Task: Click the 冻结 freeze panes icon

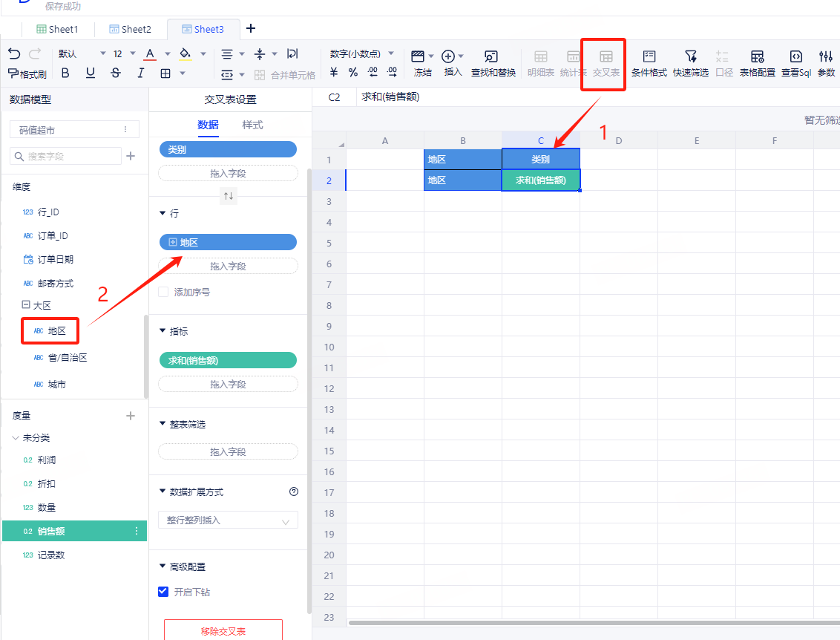Action: tap(422, 63)
